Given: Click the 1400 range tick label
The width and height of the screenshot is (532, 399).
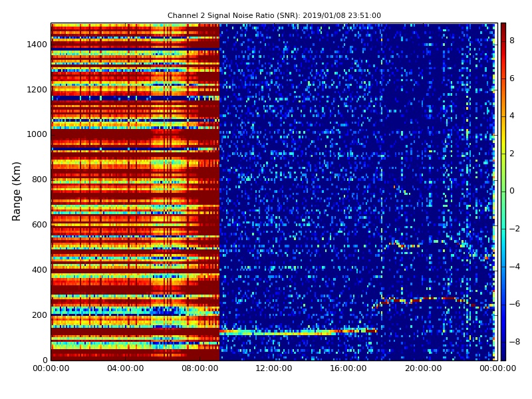Looking at the screenshot, I should coord(37,45).
